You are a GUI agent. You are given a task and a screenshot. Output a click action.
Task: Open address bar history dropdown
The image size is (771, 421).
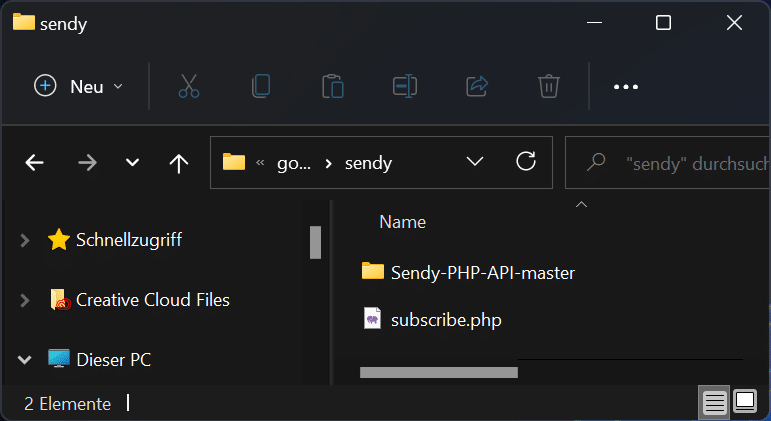474,161
